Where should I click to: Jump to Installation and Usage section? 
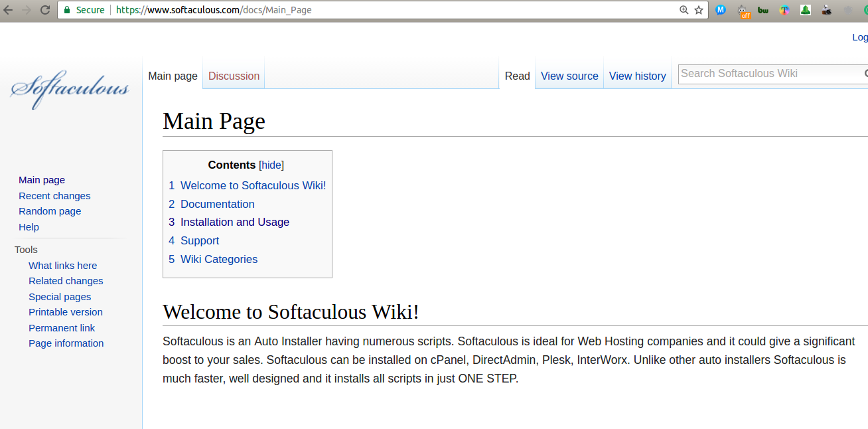click(x=235, y=222)
